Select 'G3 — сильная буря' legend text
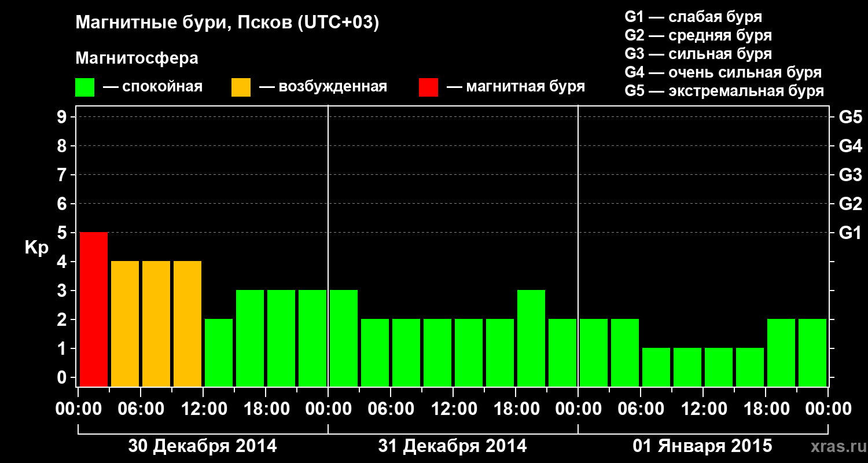The image size is (868, 463). click(698, 54)
